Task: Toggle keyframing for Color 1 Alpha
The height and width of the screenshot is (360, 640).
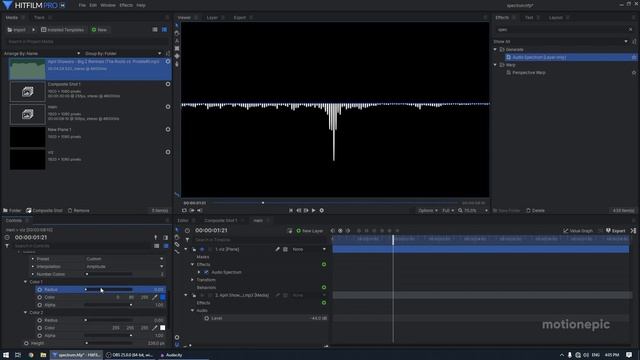Action: tap(40, 305)
